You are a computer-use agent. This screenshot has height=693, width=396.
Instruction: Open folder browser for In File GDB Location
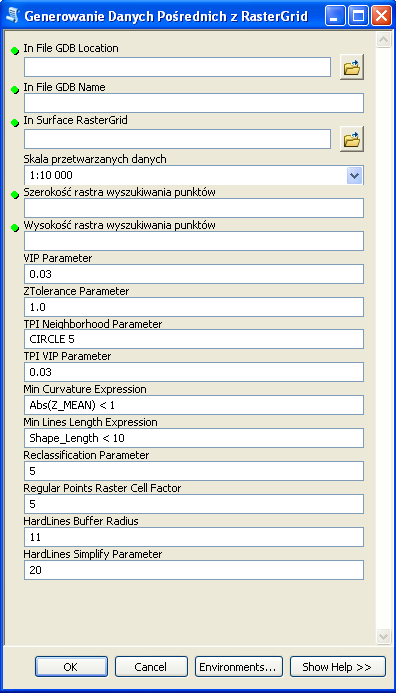click(352, 68)
